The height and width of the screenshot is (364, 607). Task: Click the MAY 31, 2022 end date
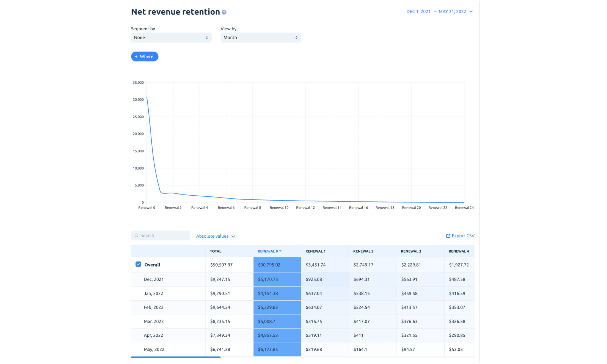pyautogui.click(x=452, y=12)
